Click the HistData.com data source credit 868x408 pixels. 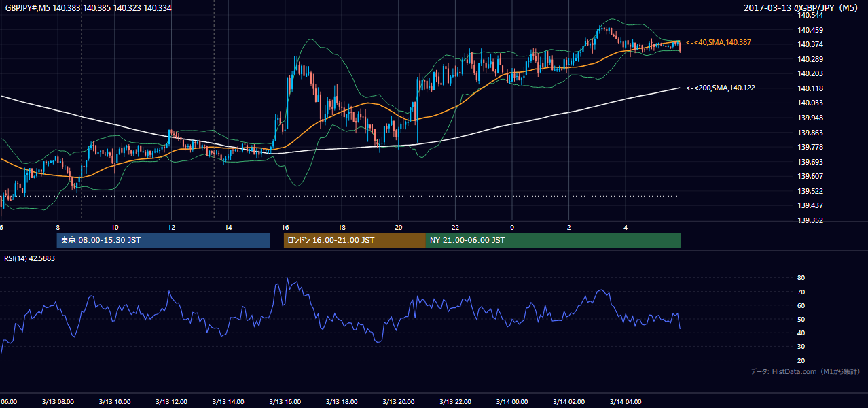point(806,371)
